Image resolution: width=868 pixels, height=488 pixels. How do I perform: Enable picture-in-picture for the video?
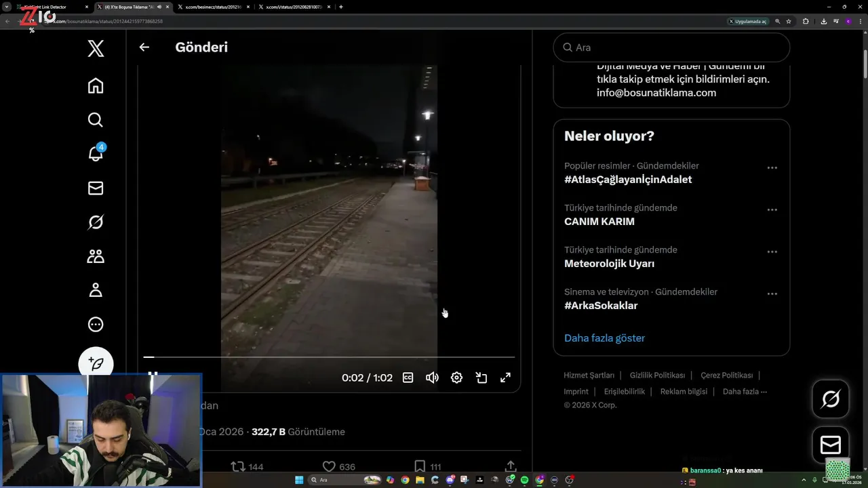coord(481,378)
